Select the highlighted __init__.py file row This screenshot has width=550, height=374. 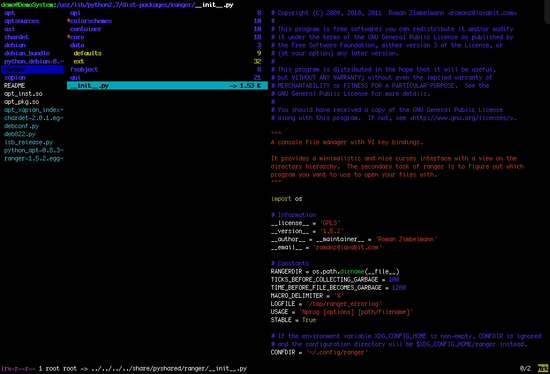(167, 86)
